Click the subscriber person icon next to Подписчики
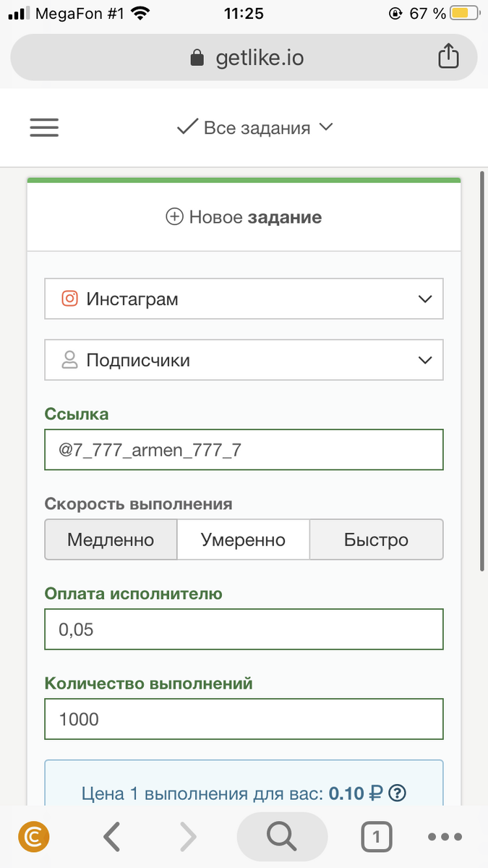Image resolution: width=488 pixels, height=868 pixels. (x=69, y=359)
